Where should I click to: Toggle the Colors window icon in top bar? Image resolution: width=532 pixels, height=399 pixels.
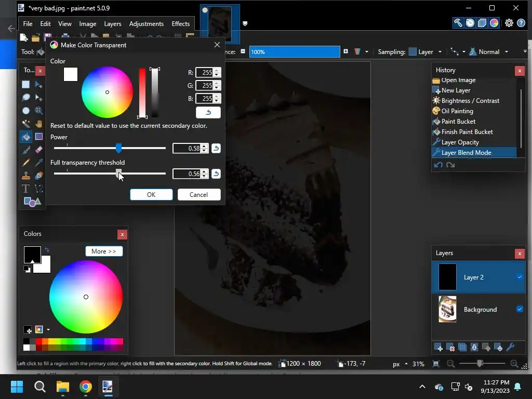coord(494,23)
